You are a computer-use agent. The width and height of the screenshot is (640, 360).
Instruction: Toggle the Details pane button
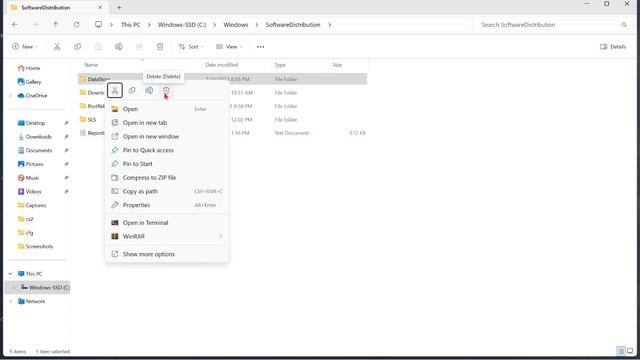[613, 47]
